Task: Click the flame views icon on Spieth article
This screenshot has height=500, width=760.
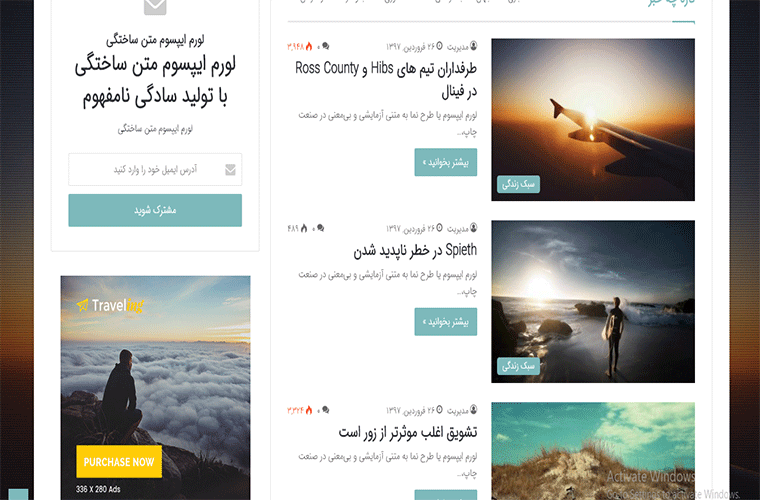Action: [x=304, y=228]
